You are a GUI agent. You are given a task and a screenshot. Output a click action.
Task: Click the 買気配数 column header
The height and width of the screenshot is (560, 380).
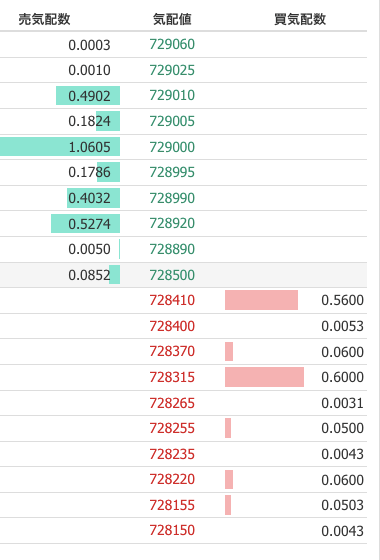[300, 19]
